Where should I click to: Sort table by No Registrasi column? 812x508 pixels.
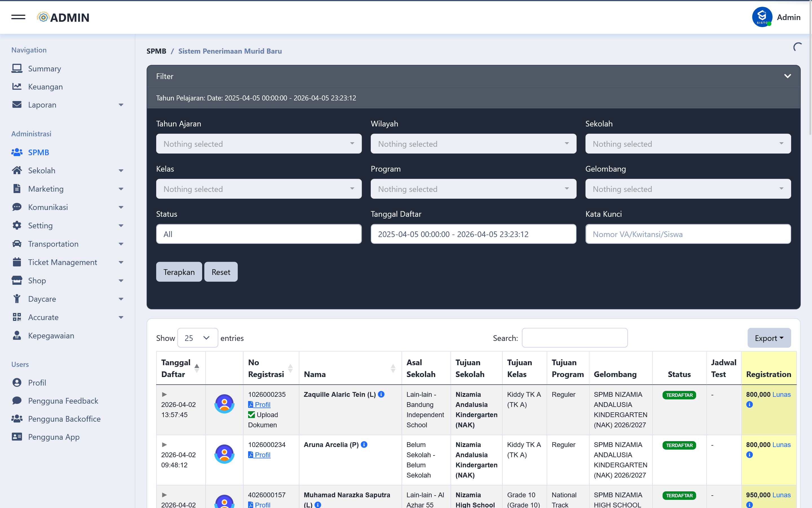tap(271, 368)
